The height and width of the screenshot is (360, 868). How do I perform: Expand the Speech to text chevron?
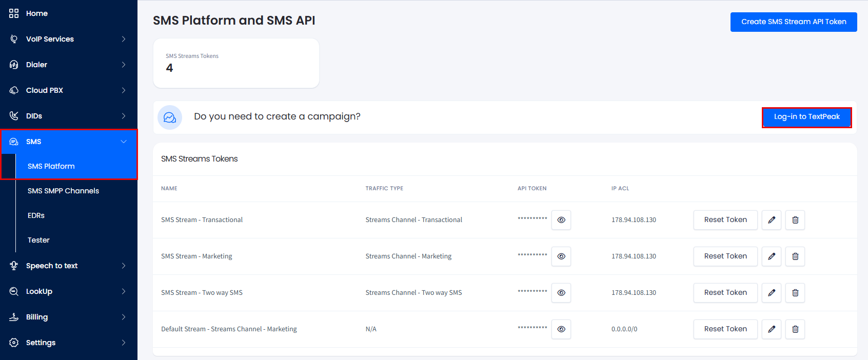(124, 266)
